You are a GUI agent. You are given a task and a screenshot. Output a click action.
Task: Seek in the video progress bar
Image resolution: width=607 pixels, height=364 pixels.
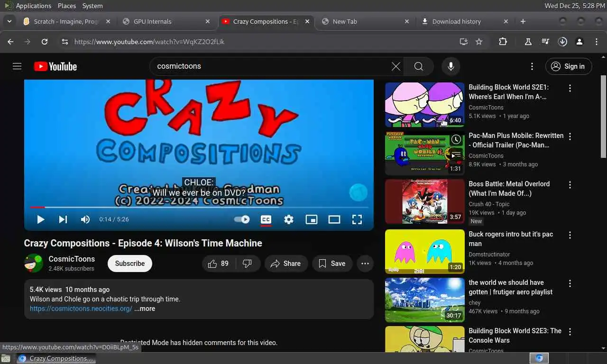199,207
